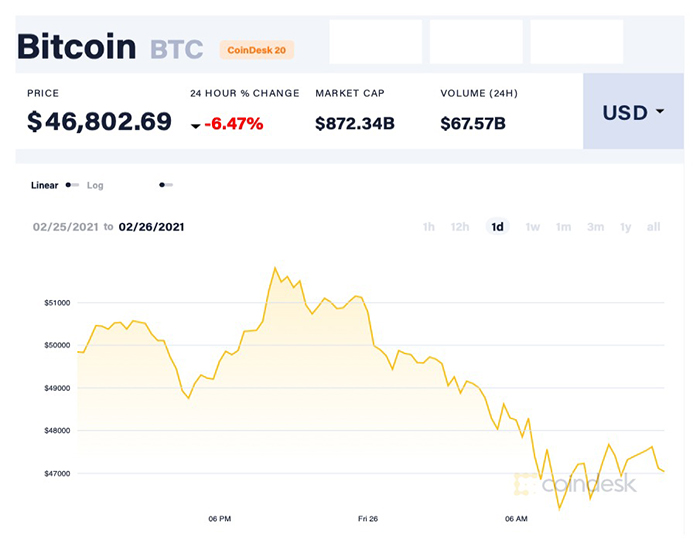Click the 24 hour change down arrow

pyautogui.click(x=195, y=126)
